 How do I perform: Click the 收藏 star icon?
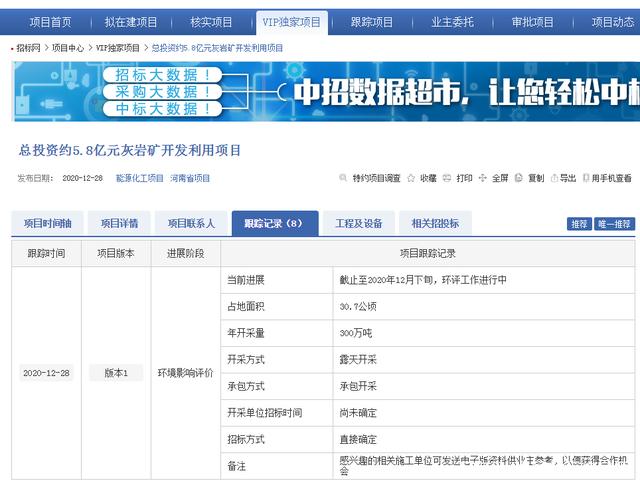click(x=411, y=178)
